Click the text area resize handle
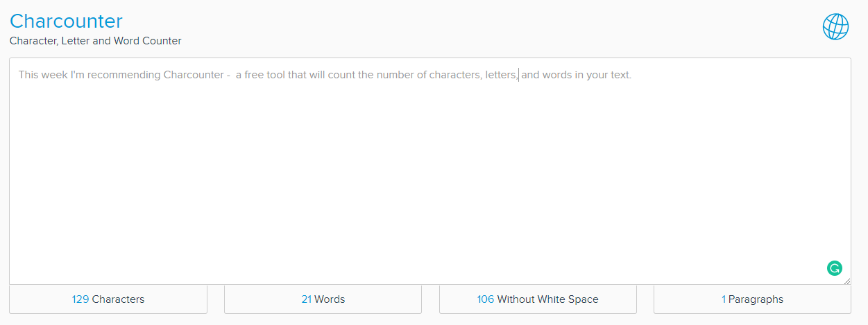 coord(846,280)
